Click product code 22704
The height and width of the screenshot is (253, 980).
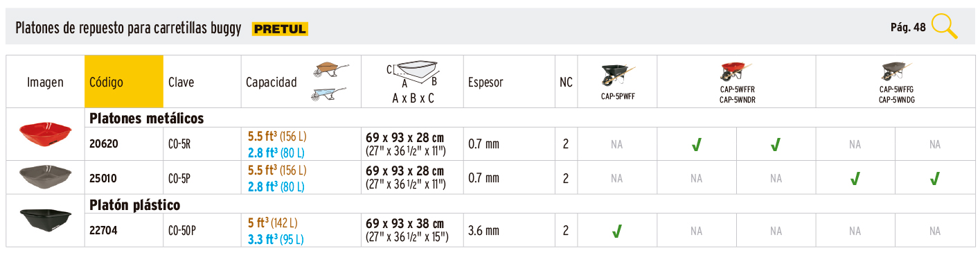coord(104,232)
